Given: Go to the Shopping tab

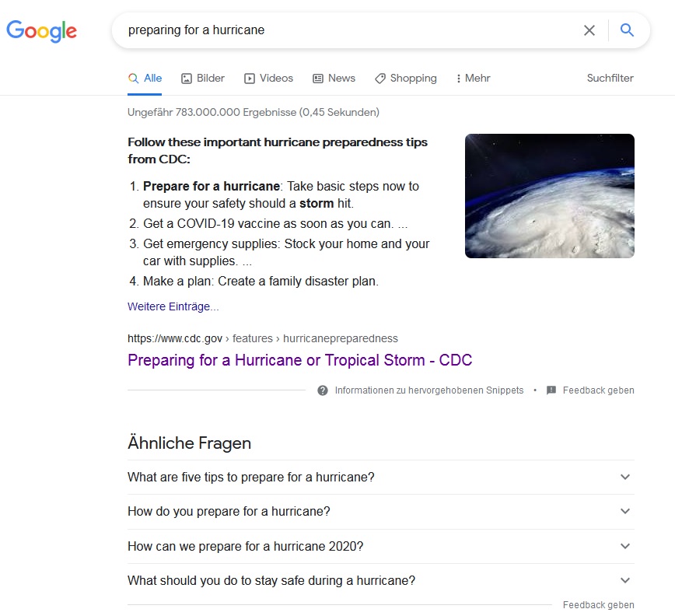Looking at the screenshot, I should pyautogui.click(x=405, y=78).
